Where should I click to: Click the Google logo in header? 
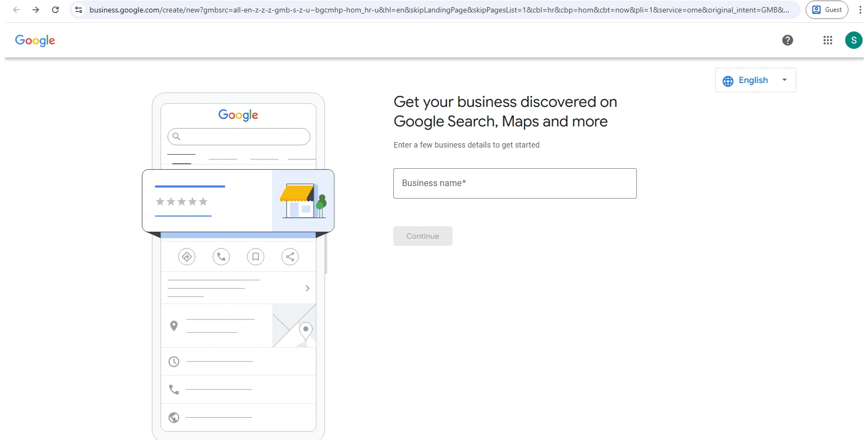point(35,41)
